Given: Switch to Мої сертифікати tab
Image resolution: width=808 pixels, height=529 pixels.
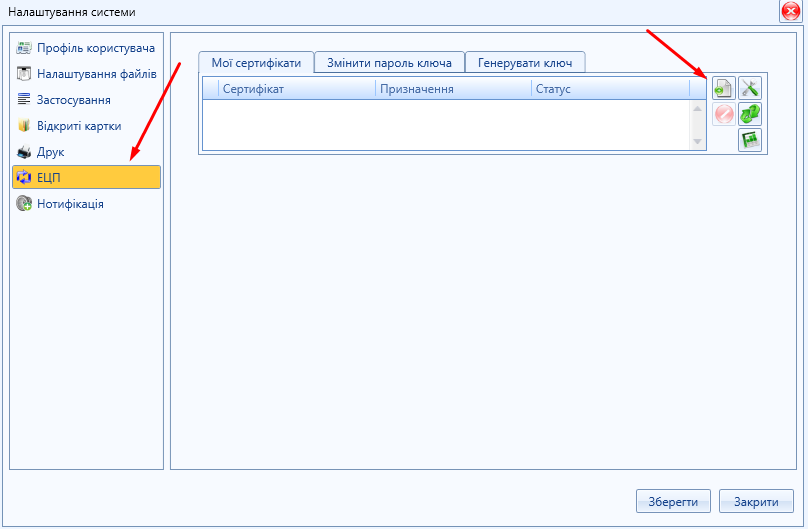Looking at the screenshot, I should pyautogui.click(x=256, y=62).
